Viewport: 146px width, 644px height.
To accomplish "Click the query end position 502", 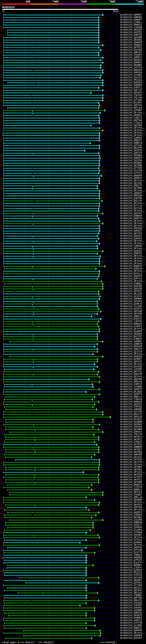I will point(115,11).
